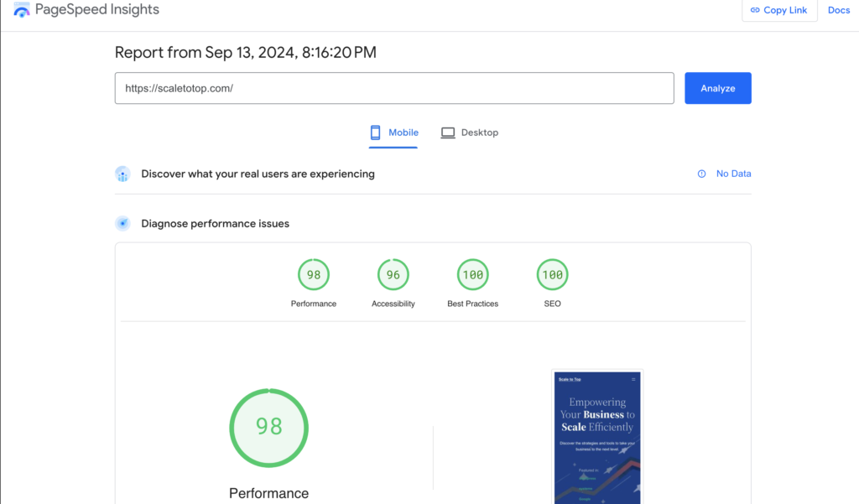Click the large 98 Performance circular gauge
859x504 pixels.
269,428
